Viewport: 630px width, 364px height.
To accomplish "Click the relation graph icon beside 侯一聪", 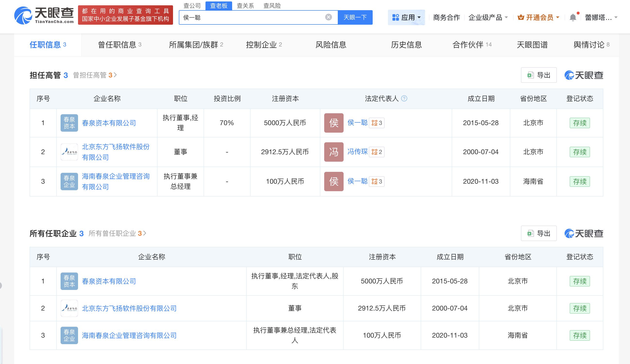I will point(377,123).
